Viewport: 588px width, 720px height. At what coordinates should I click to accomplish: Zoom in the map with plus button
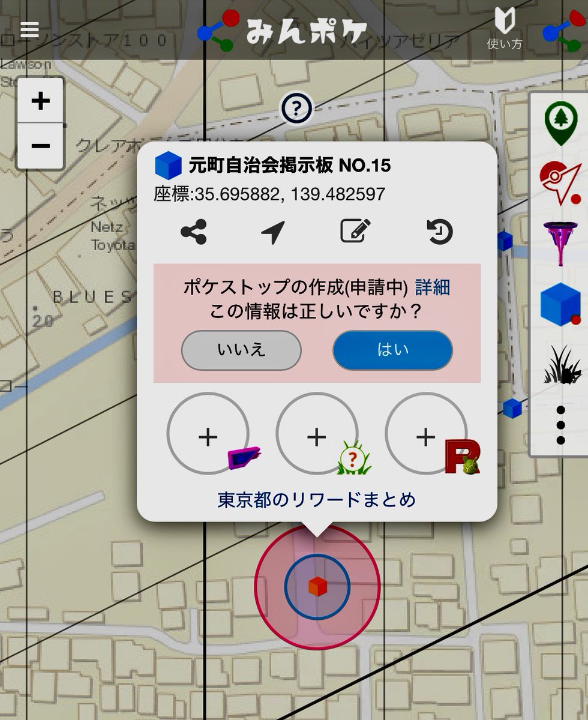point(40,101)
